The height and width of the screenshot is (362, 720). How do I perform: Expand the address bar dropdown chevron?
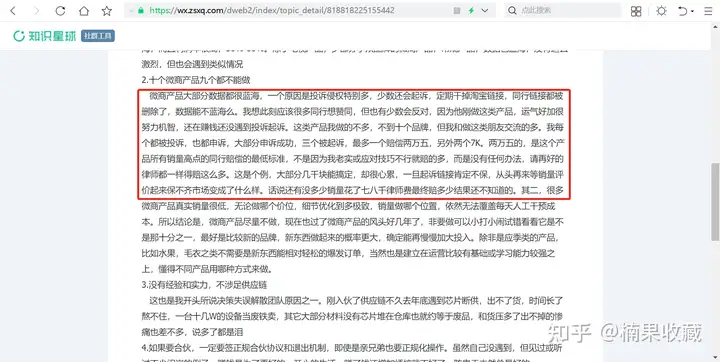click(x=485, y=11)
